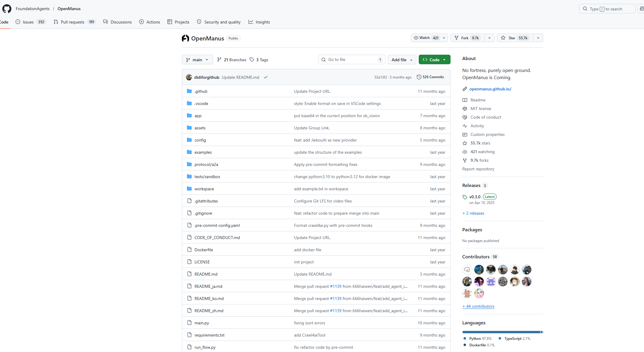Open the Actions tab
644x352 pixels.
tap(149, 22)
